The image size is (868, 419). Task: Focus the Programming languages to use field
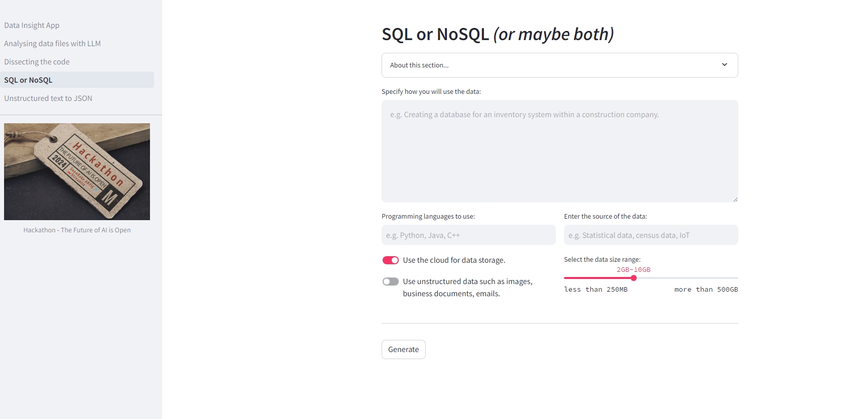[x=468, y=235]
